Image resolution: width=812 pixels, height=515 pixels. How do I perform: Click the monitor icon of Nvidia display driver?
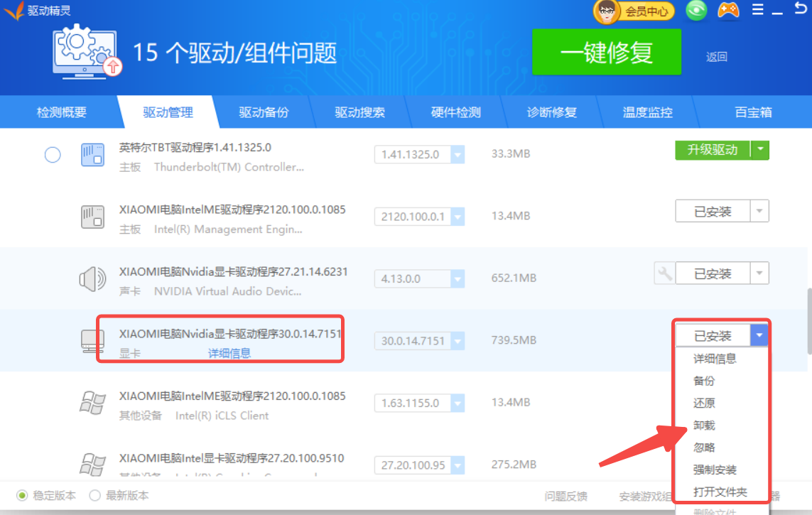pos(92,342)
